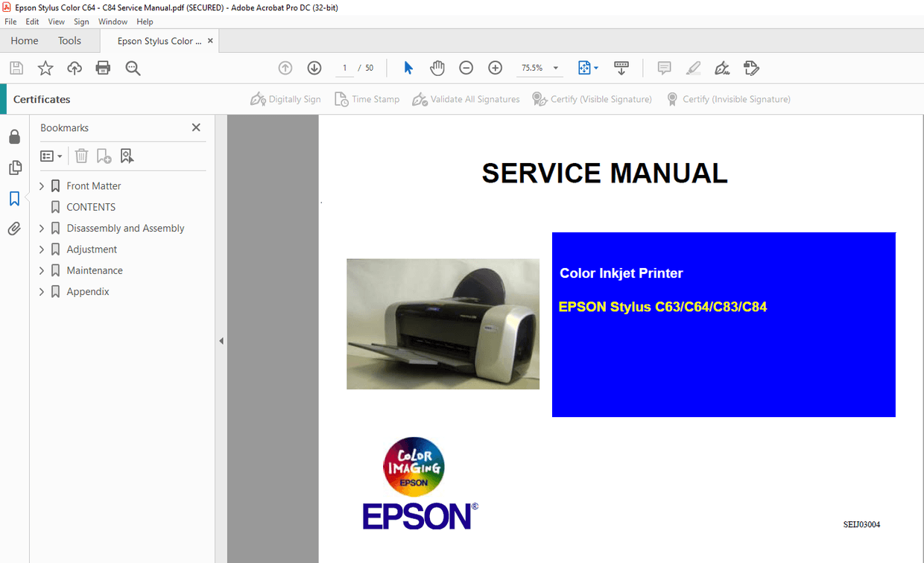This screenshot has height=563, width=924.
Task: Click the page number input field
Action: [344, 67]
